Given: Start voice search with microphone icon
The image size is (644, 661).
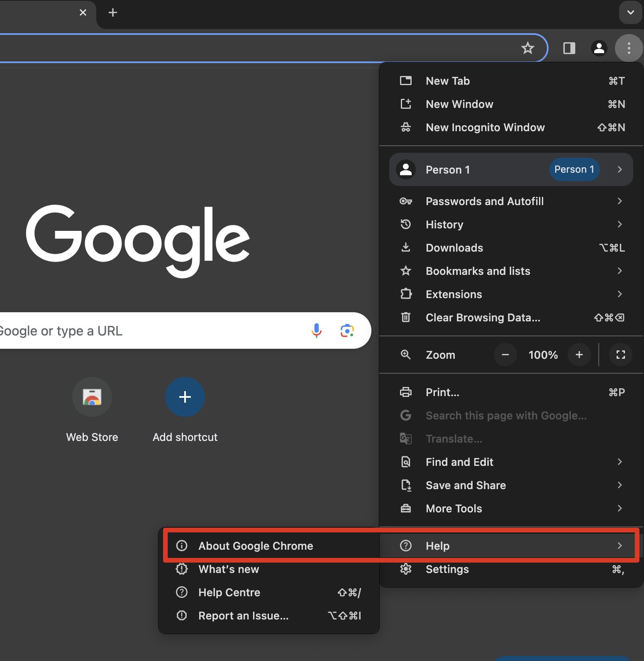Looking at the screenshot, I should (x=316, y=330).
